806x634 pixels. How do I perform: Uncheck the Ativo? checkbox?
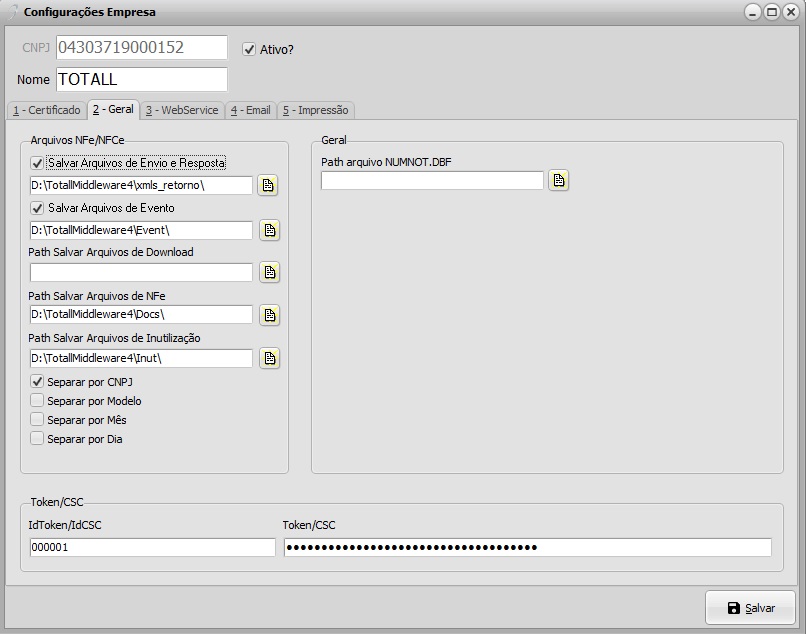[x=250, y=49]
